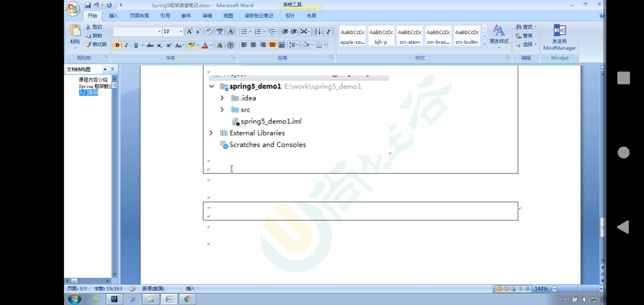The image size is (644, 305).
Task: Click the Distributed alignment icon
Action: (x=281, y=45)
